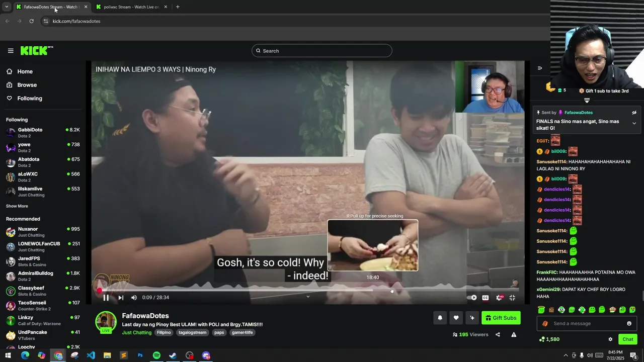Select the second brown quick emote
This screenshot has width=644, height=362.
(551, 310)
